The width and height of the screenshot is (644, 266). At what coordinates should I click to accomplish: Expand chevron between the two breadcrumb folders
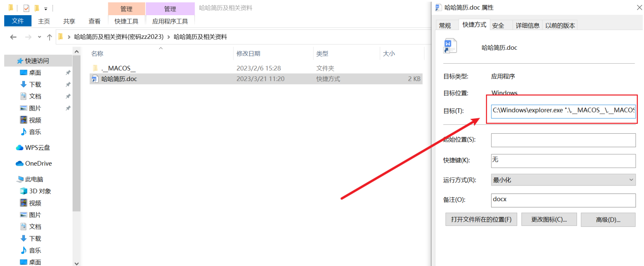[x=169, y=37]
